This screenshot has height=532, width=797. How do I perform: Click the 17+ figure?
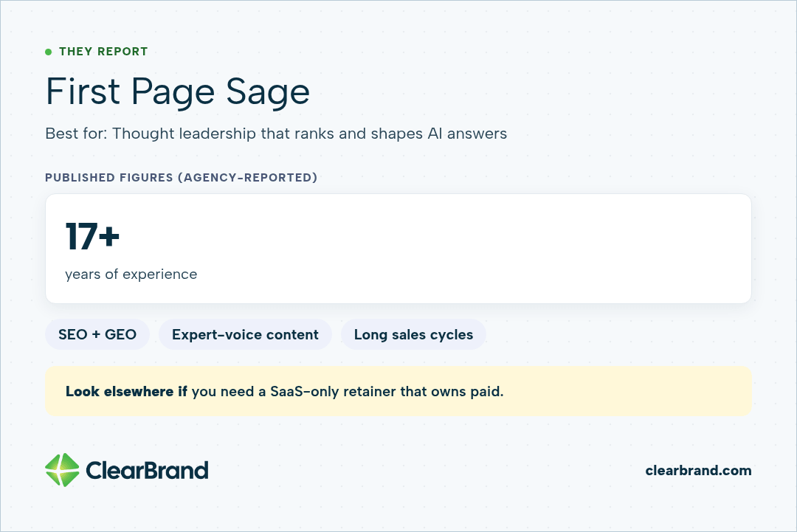[92, 237]
